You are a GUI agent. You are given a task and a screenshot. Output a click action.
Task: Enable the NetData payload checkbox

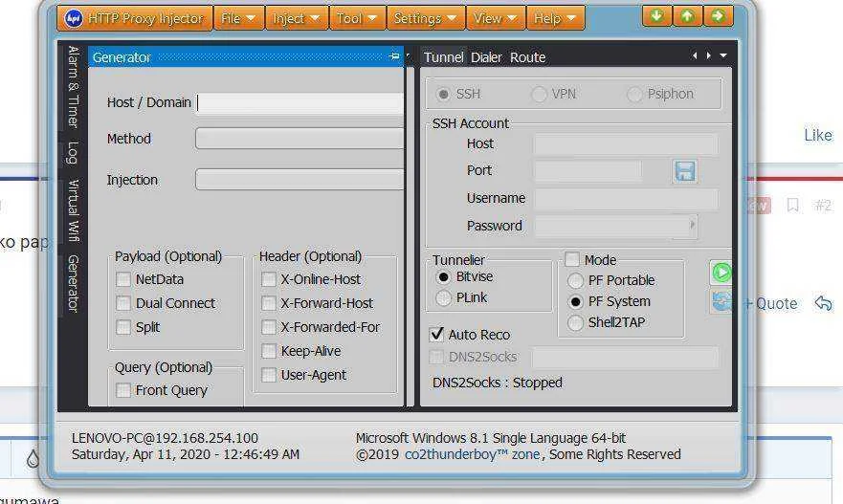click(123, 279)
